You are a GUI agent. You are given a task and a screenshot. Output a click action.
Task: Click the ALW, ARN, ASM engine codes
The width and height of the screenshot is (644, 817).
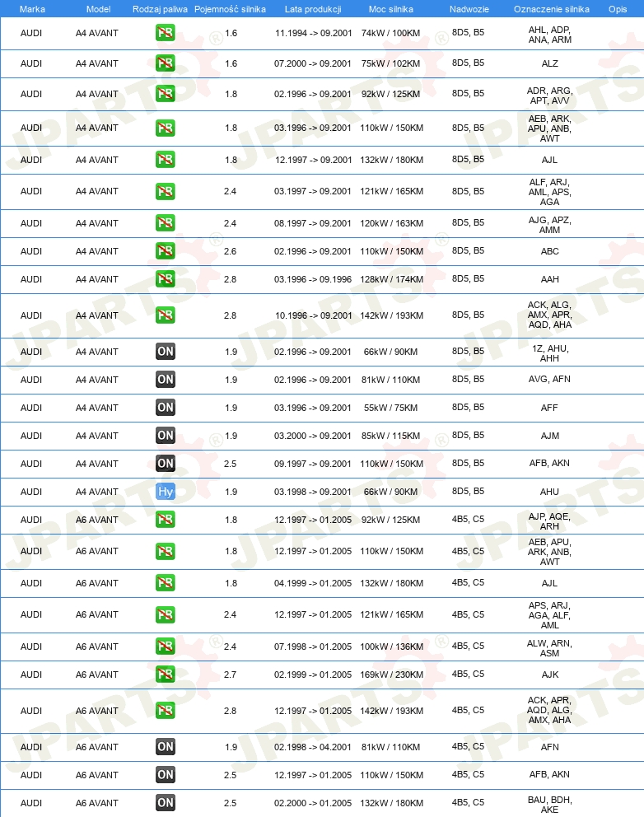coord(549,648)
